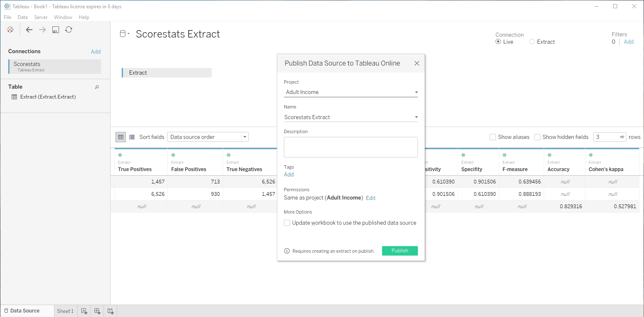Screen dimensions: 644x317
Task: Click the cell value 0.639456
Action: point(530,182)
